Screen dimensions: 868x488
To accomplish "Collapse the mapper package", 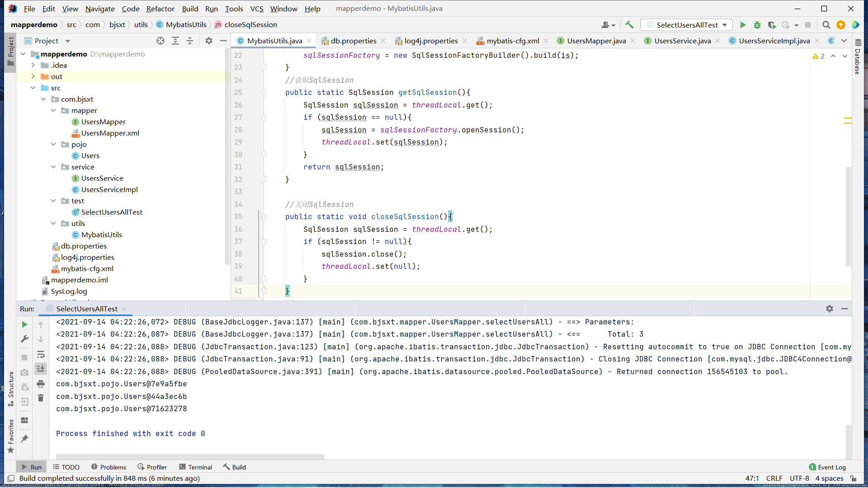I will tap(53, 110).
